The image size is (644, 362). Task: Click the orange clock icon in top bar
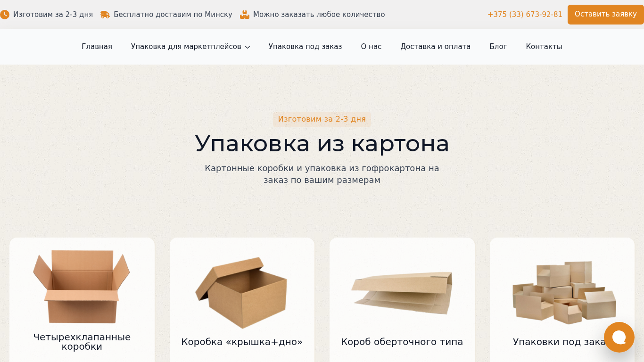point(4,15)
